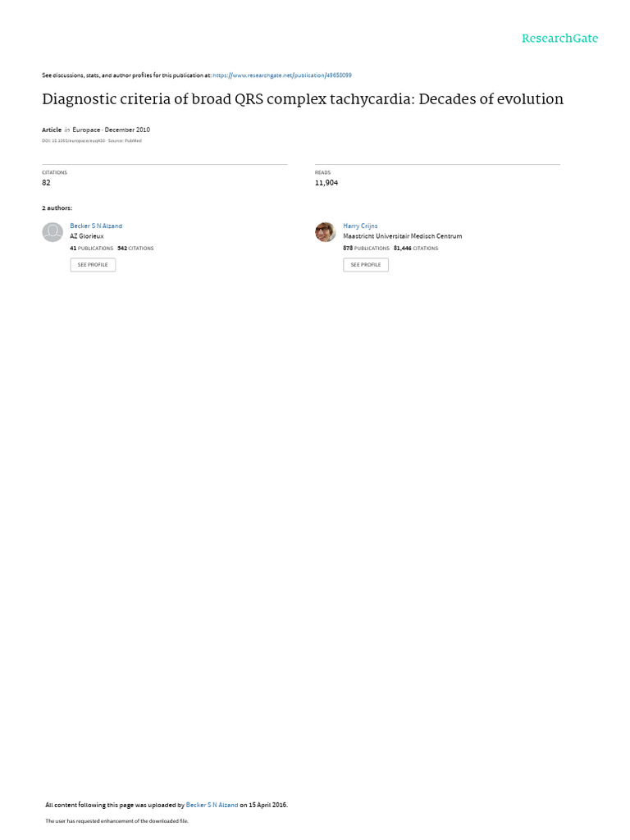The width and height of the screenshot is (630, 840).
Task: Click 542 citations under Becker S N Alzand
Action: [x=135, y=249]
